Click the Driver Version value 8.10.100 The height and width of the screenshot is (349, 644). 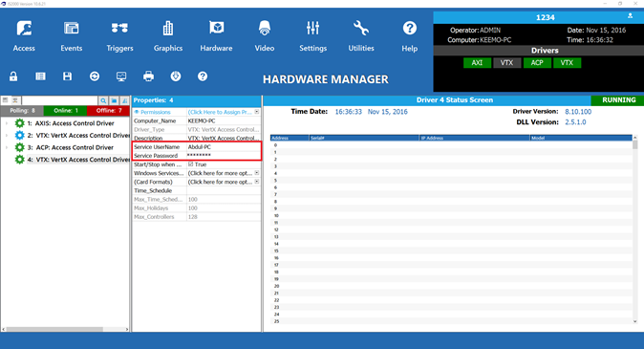tap(578, 112)
